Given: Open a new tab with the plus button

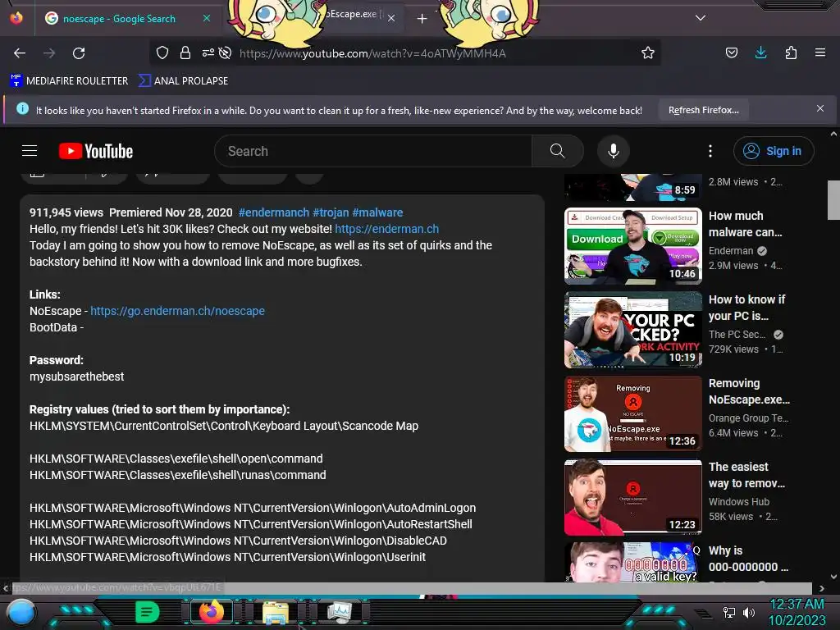Looking at the screenshot, I should coord(422,19).
